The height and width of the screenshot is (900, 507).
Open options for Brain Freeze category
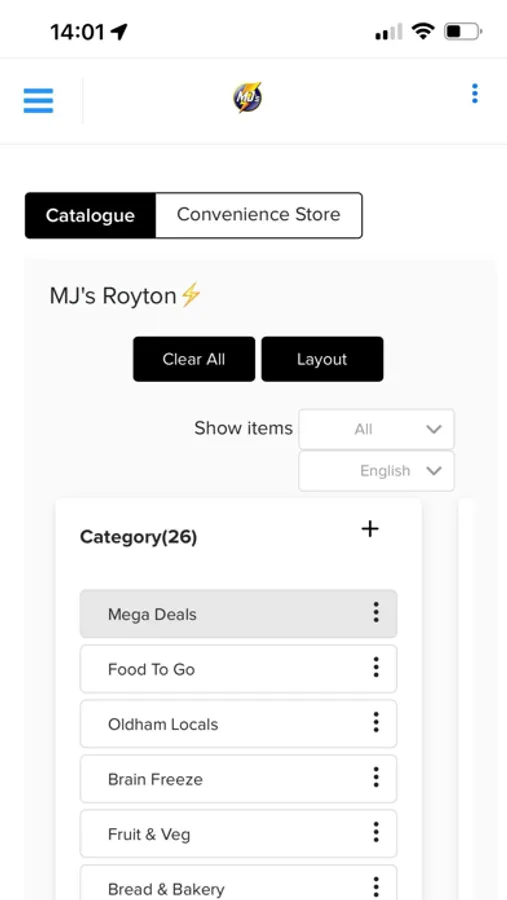(376, 777)
